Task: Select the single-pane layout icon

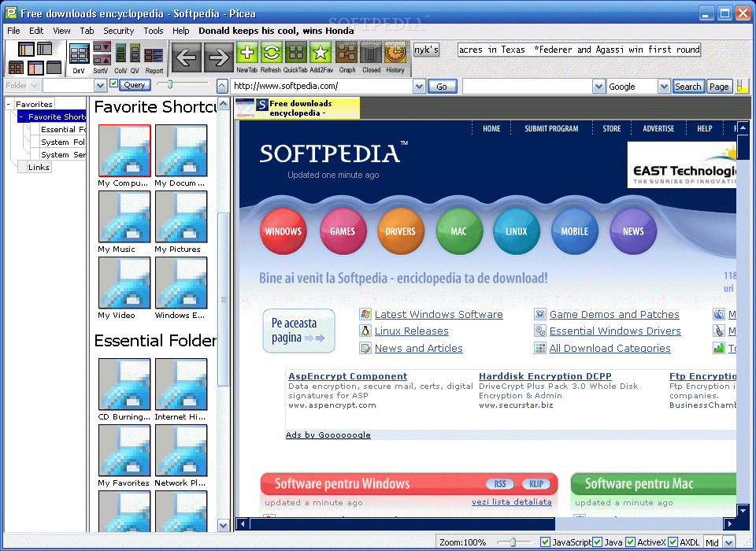Action: 54,67
